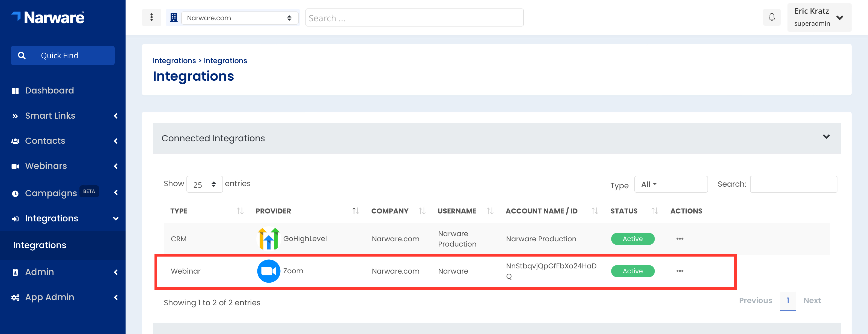Expand Campaigns submenu chevron

tap(116, 193)
